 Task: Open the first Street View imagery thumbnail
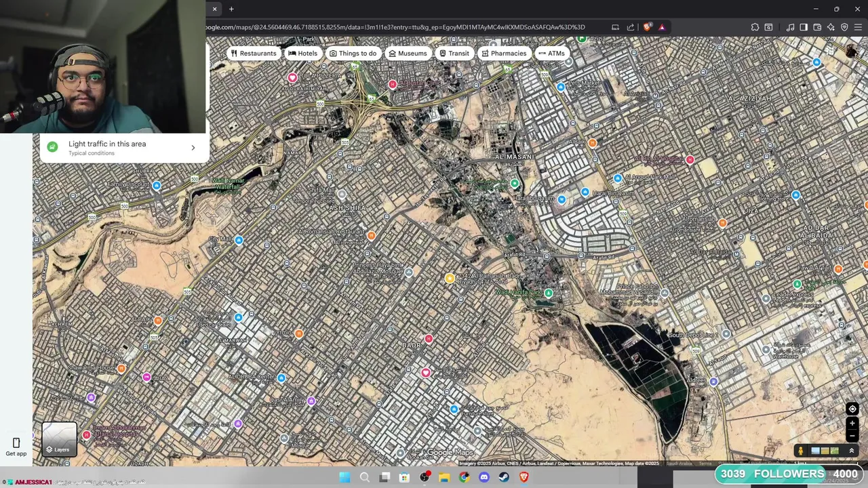coord(815,451)
